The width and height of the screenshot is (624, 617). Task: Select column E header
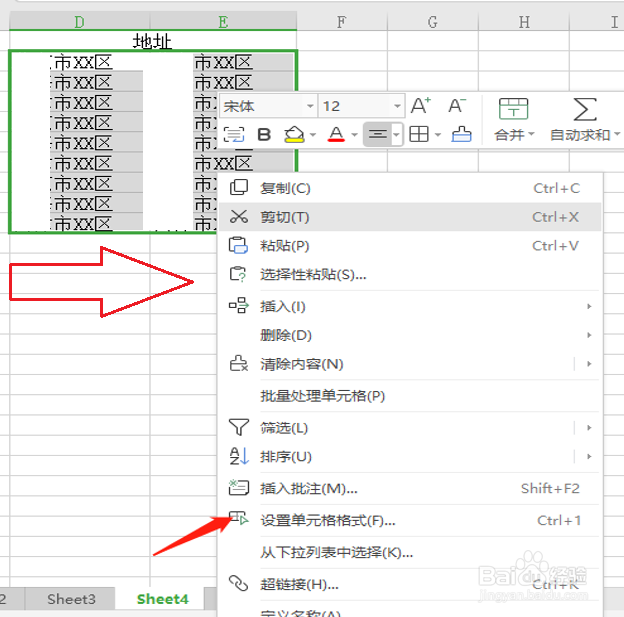223,21
